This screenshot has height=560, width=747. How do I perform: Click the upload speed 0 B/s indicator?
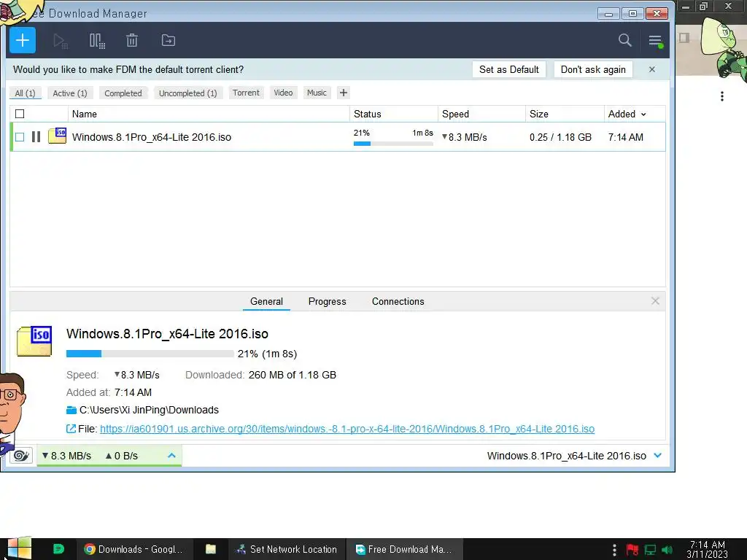point(122,456)
